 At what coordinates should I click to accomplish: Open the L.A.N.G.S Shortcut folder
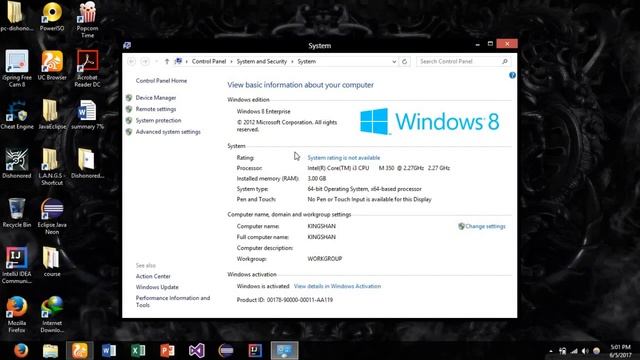click(52, 167)
